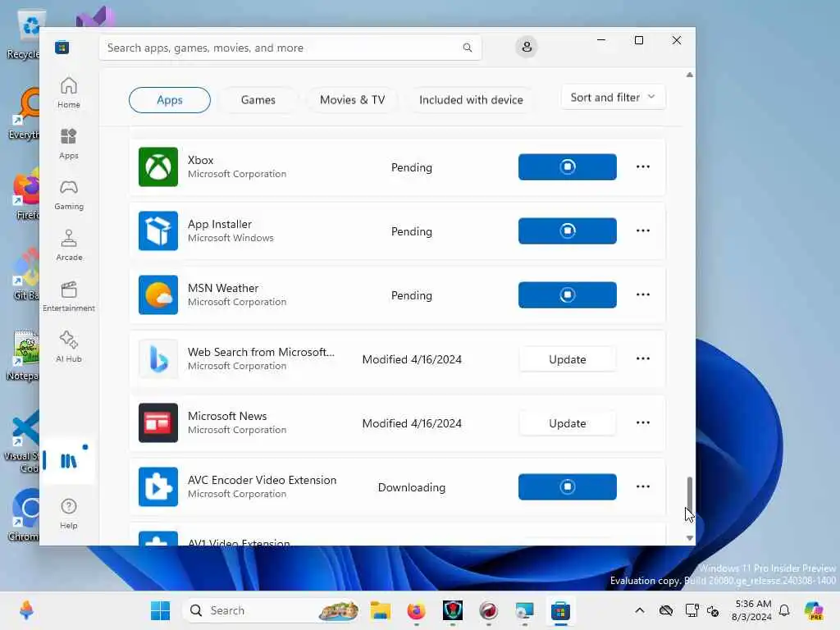Click the MSN Weather app icon
Screen dimensions: 840x630
pos(158,294)
